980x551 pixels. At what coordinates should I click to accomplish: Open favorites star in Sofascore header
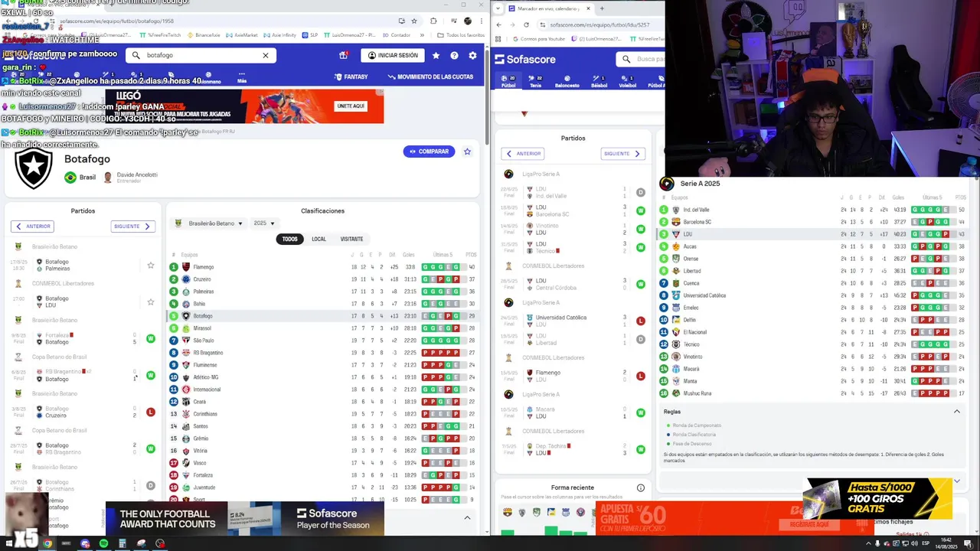point(436,55)
